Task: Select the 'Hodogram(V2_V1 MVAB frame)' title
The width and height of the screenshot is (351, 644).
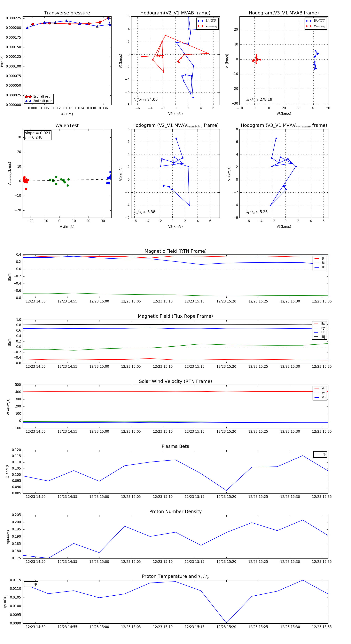Action: tap(175, 13)
